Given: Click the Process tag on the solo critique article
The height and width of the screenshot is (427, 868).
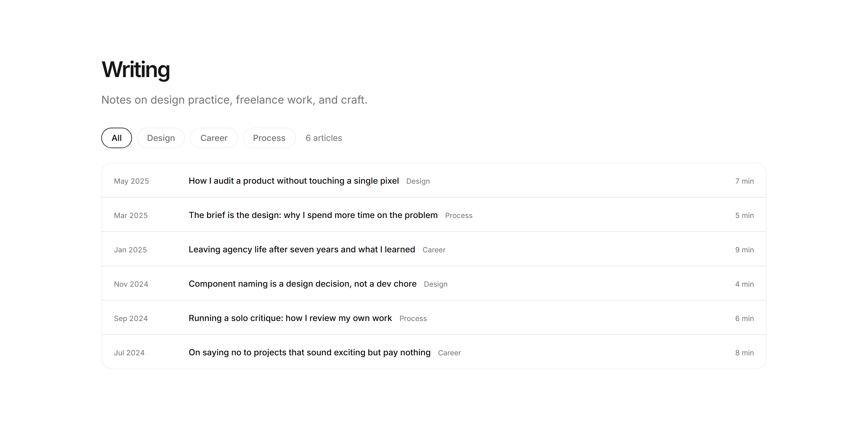Looking at the screenshot, I should click(413, 319).
